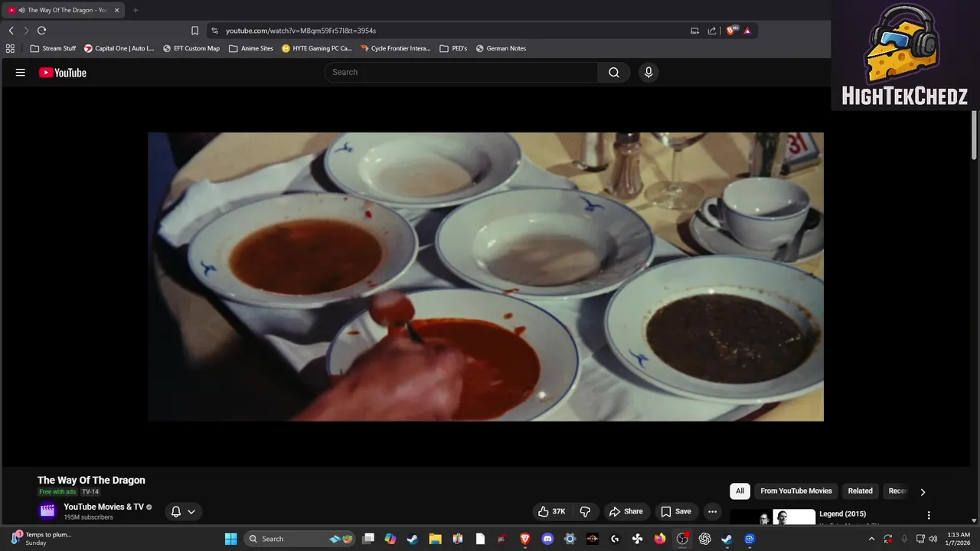Open YouTube Movies & TV channel name
The width and height of the screenshot is (980, 551).
point(103,507)
